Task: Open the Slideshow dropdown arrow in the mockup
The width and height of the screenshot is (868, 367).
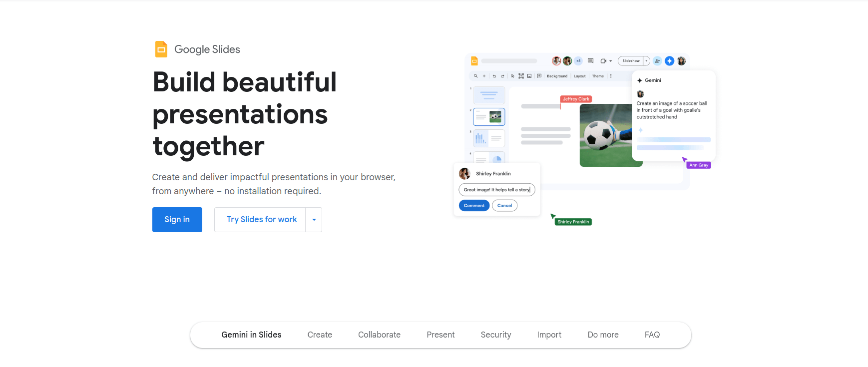Action: (x=646, y=61)
